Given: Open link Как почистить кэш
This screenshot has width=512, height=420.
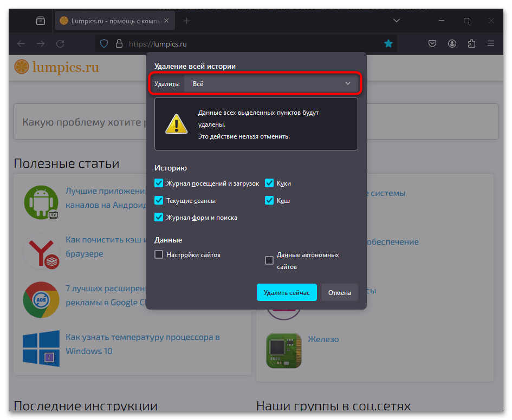Looking at the screenshot, I should coord(106,246).
